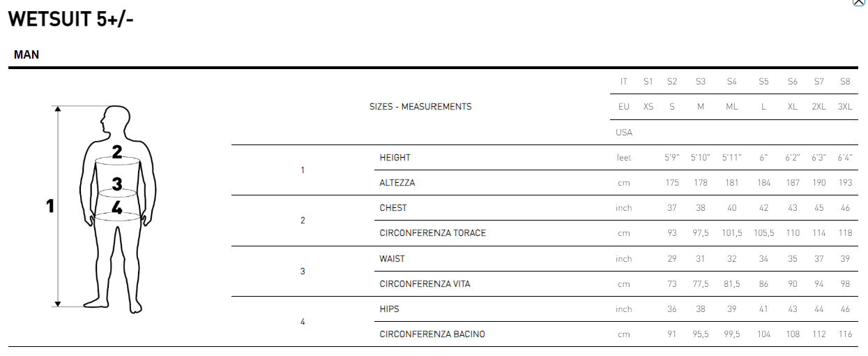Select the MAN section heading
This screenshot has width=868, height=356.
[x=26, y=54]
